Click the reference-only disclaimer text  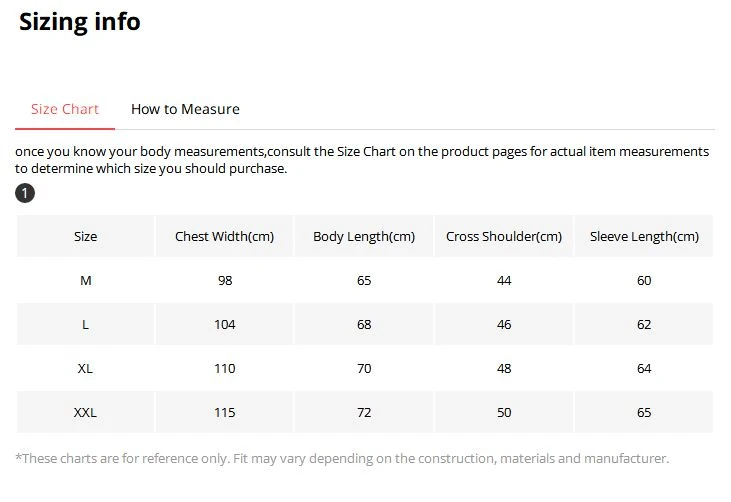[x=342, y=459]
